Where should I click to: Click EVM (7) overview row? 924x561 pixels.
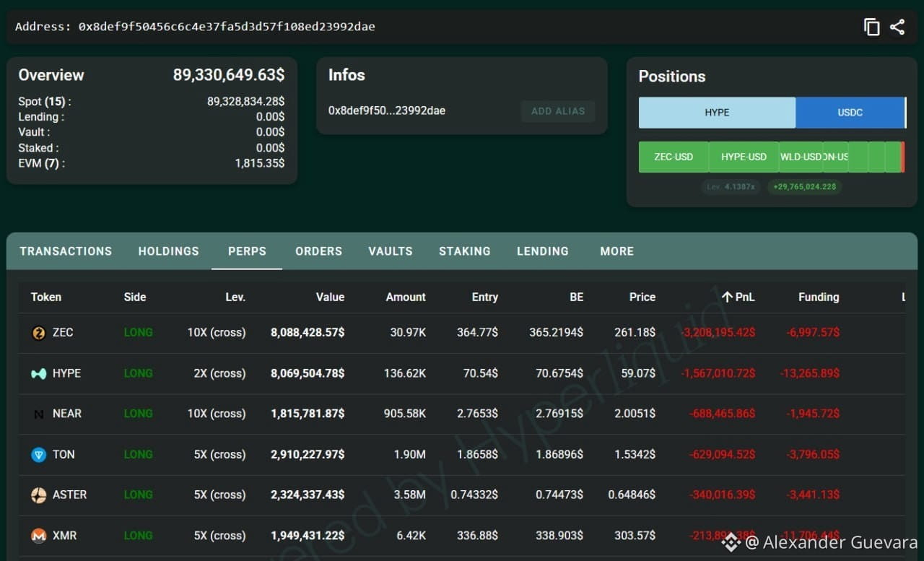[x=152, y=163]
